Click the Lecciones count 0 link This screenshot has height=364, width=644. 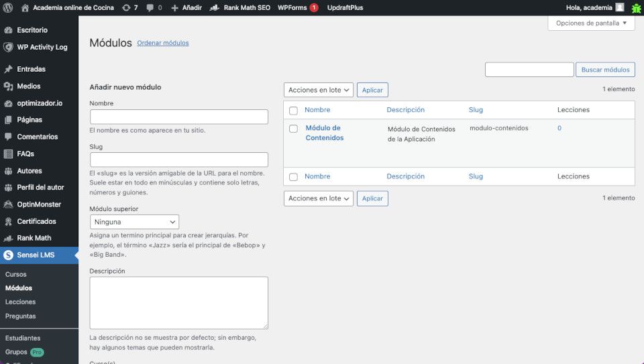[559, 128]
